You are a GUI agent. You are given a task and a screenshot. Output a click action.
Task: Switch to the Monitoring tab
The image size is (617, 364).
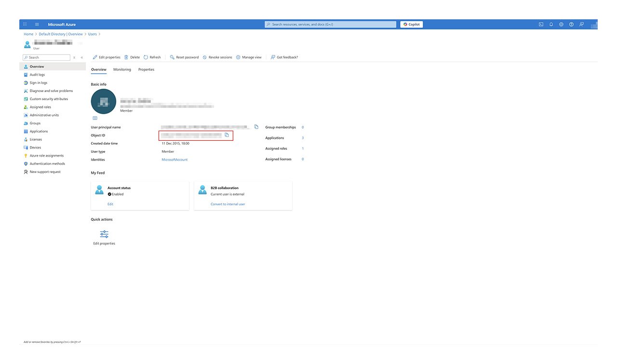point(122,69)
